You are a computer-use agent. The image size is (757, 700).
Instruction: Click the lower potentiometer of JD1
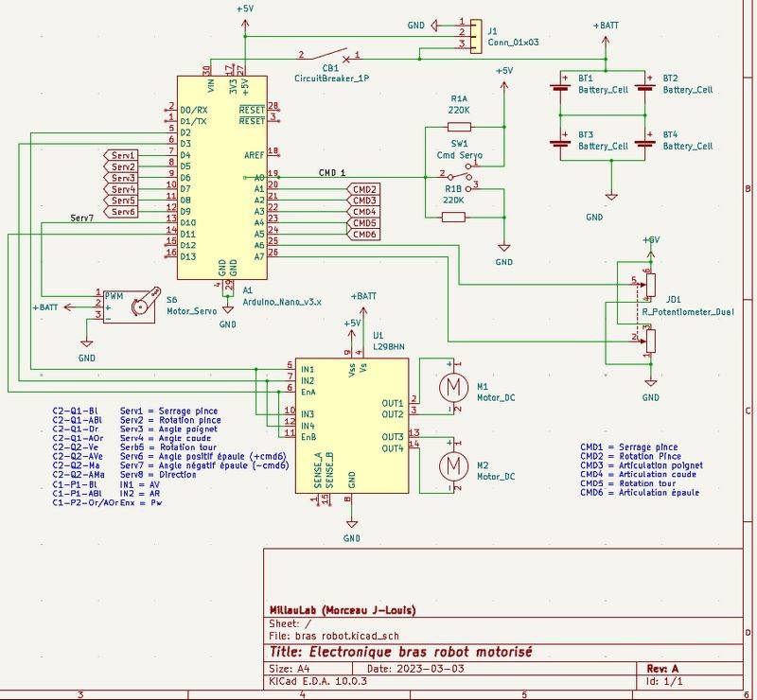[651, 341]
